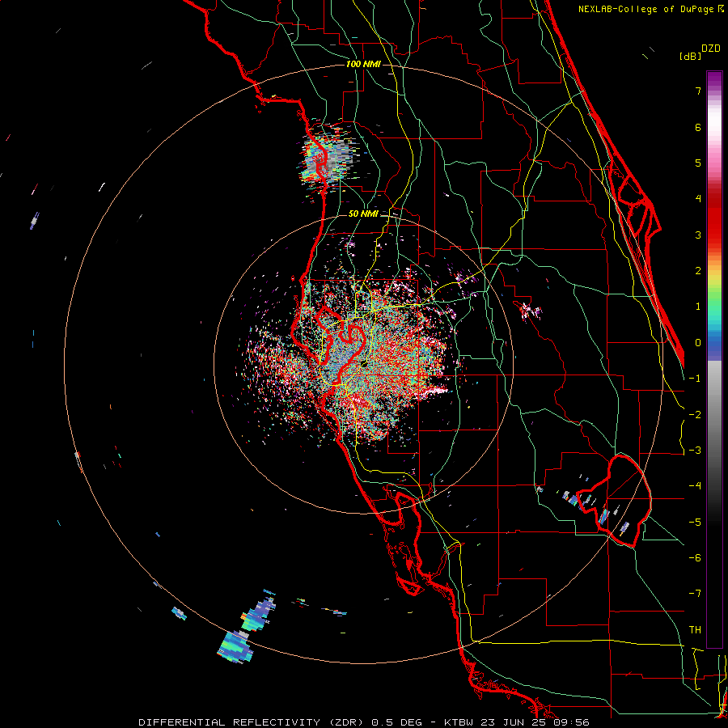
Task: Click the -7 value on the scale
Action: (695, 594)
